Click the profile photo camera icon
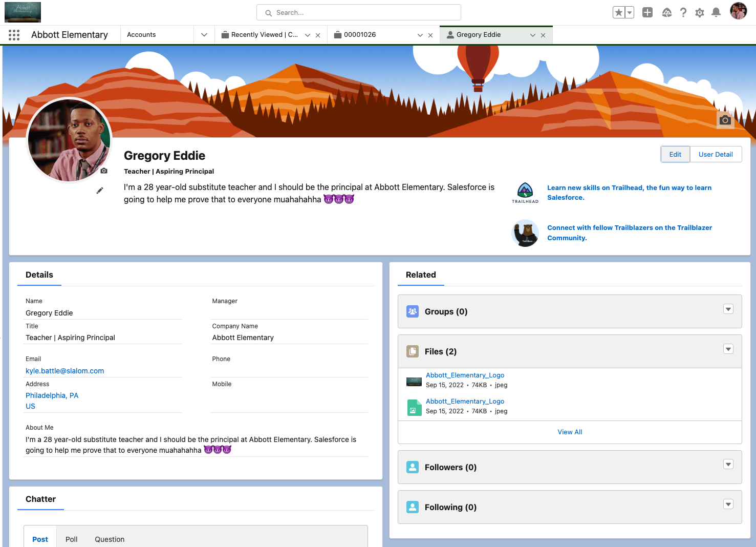The height and width of the screenshot is (547, 756). 104,171
